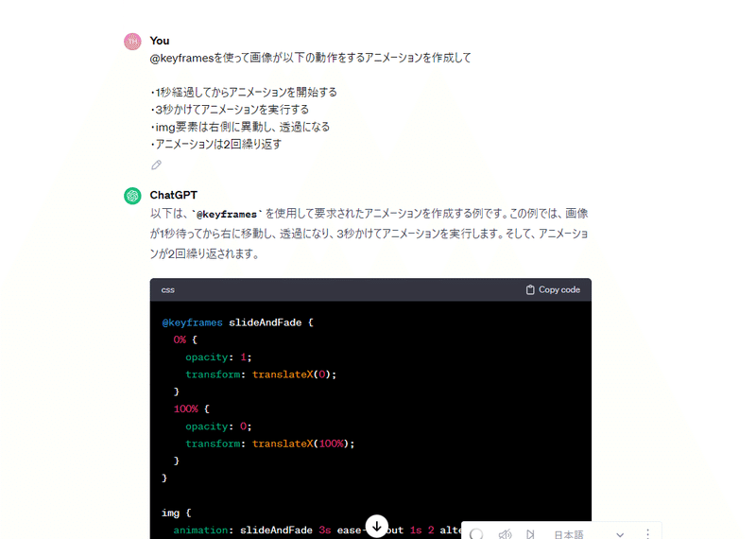Open the three-dot more options menu

(648, 533)
